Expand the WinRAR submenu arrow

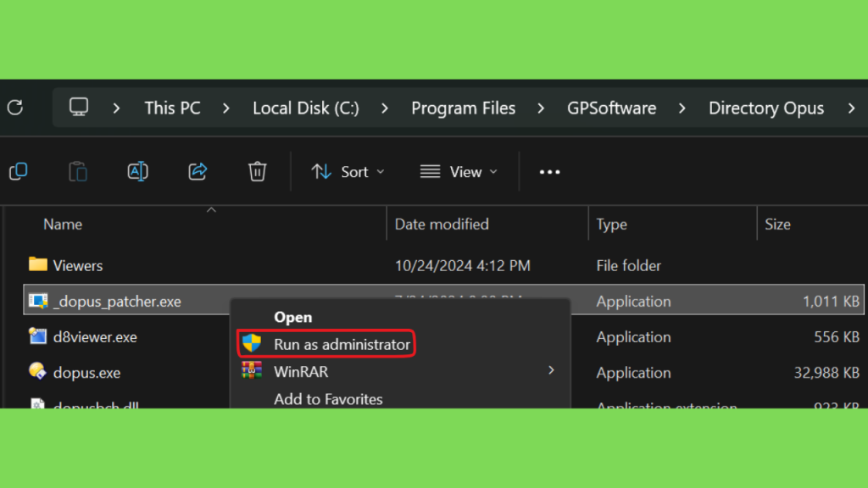[551, 370]
